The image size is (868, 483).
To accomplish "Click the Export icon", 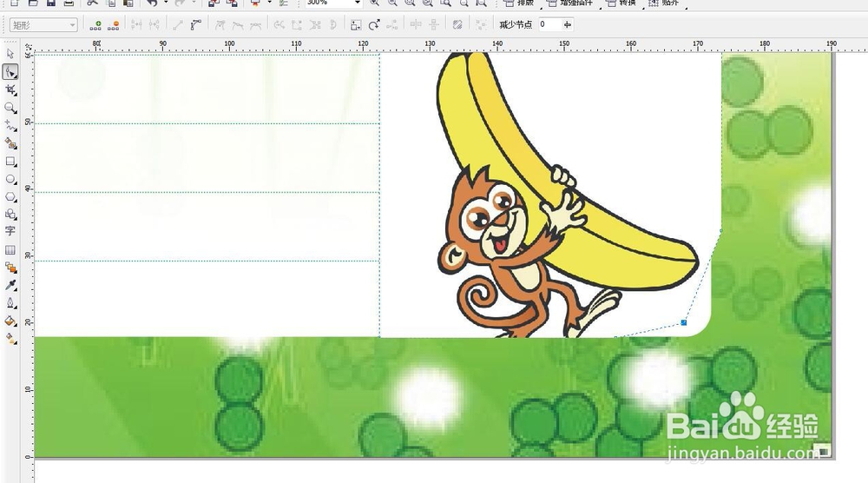I will [232, 3].
